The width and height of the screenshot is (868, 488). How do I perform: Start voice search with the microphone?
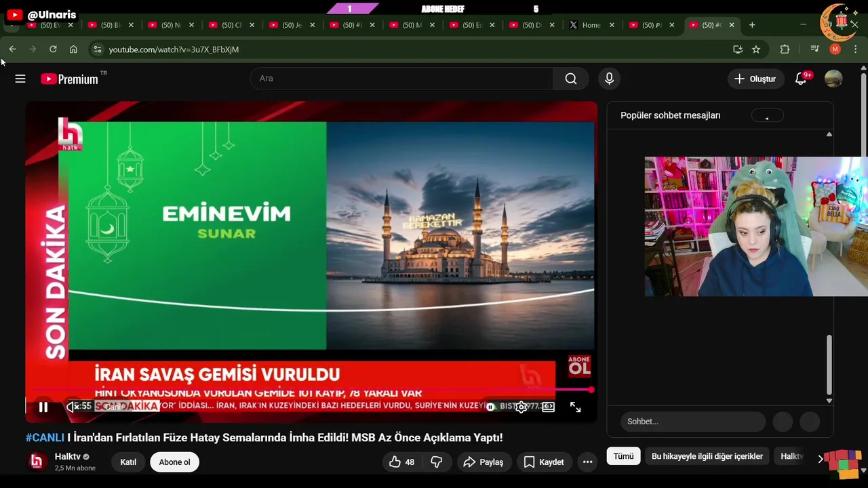coord(609,79)
